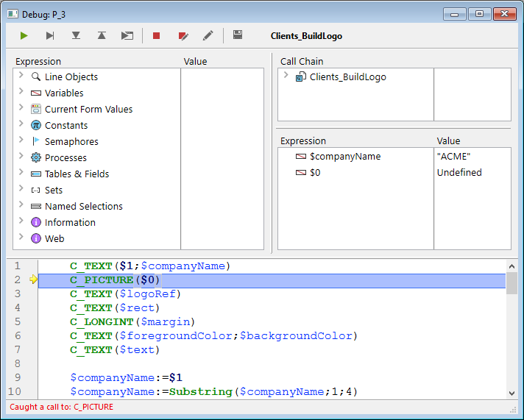524x420 pixels.
Task: Click code line 10 with Substring call
Action: (213, 391)
